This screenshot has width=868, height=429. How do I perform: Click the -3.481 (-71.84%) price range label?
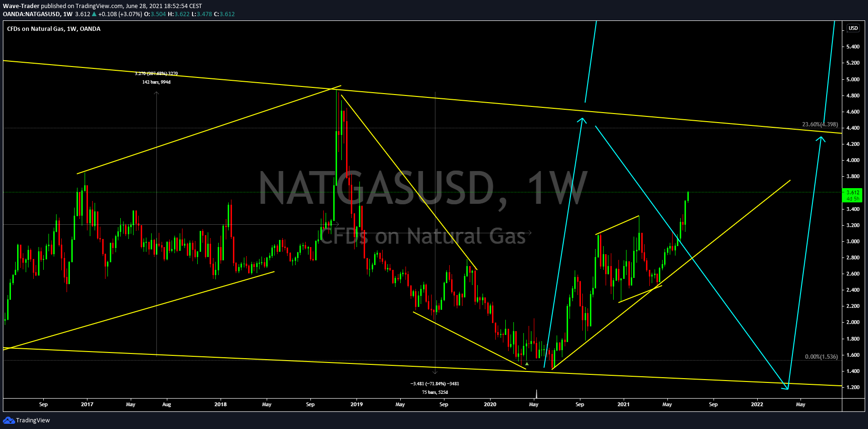coord(435,384)
